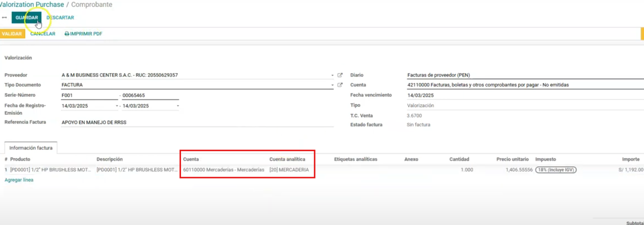This screenshot has height=225, width=644.
Task: Go to Valorization Purchase breadcrumb
Action: point(32,4)
